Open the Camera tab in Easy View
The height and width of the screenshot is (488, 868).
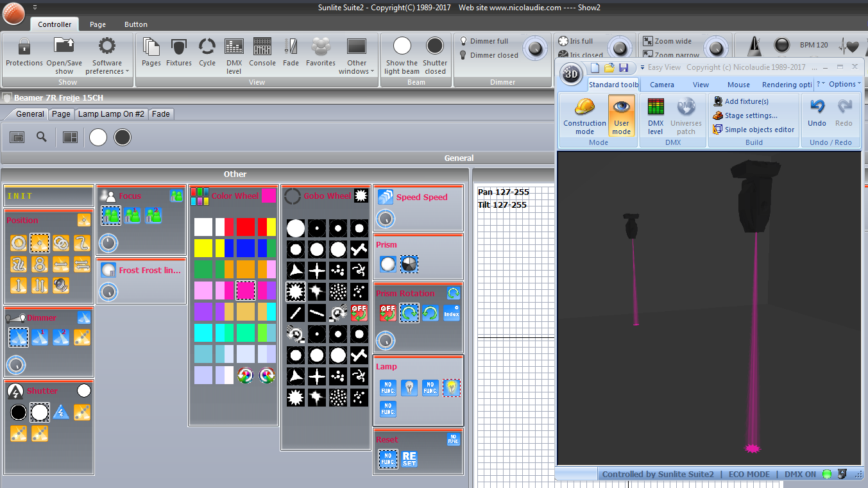(x=662, y=85)
